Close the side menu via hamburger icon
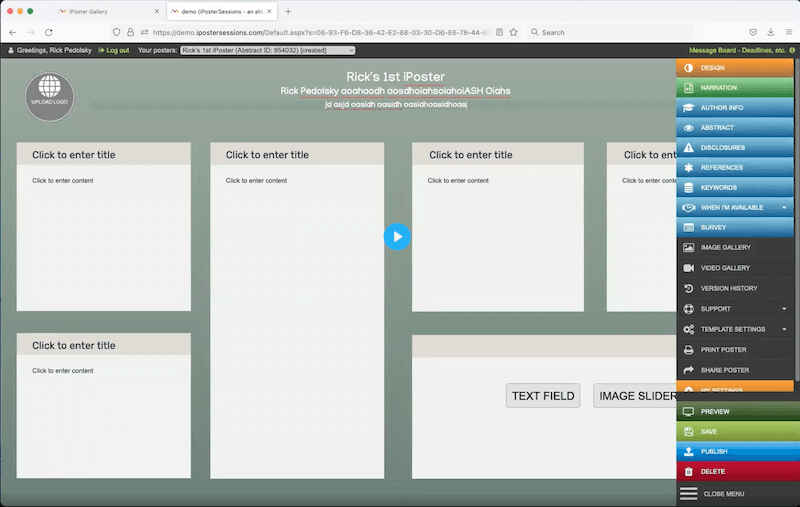 [688, 493]
